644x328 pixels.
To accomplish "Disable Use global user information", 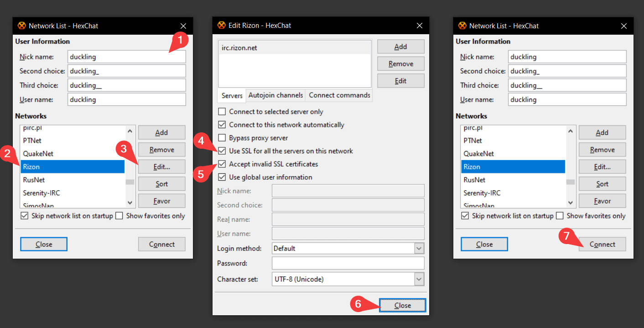I will pos(222,177).
